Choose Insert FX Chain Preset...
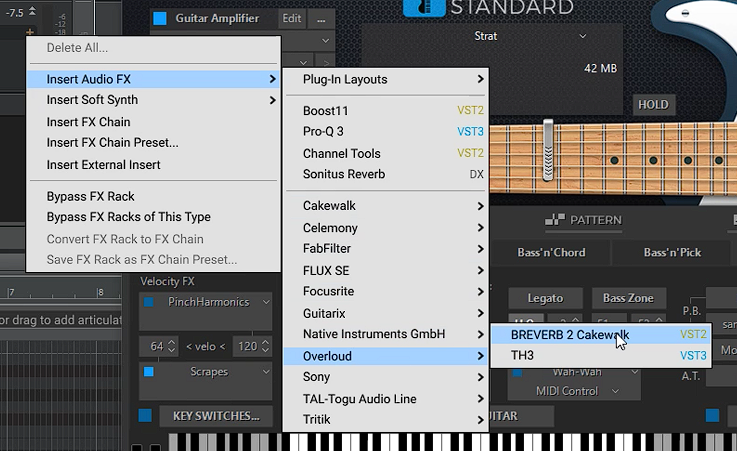Viewport: 737px width, 451px height. [153, 143]
